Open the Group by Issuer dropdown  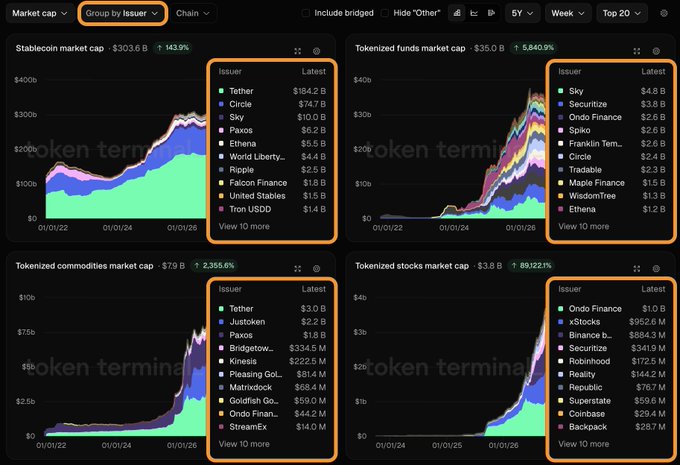pyautogui.click(x=122, y=13)
